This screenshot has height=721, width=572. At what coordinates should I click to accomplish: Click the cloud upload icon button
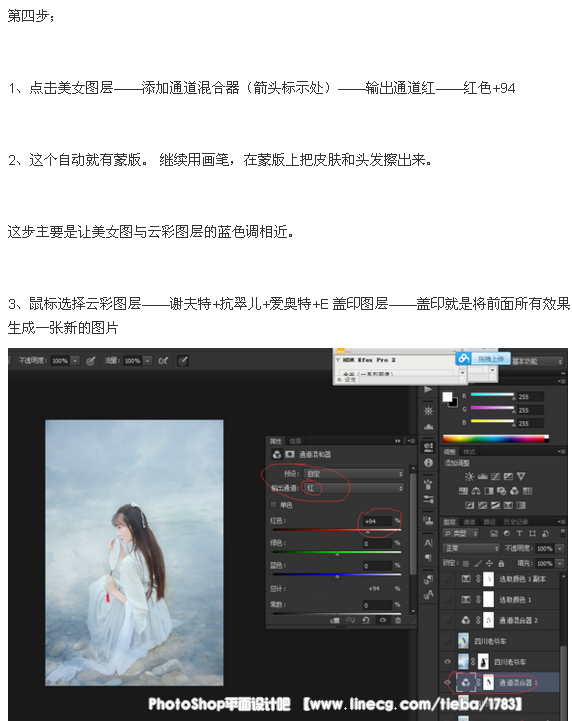463,358
